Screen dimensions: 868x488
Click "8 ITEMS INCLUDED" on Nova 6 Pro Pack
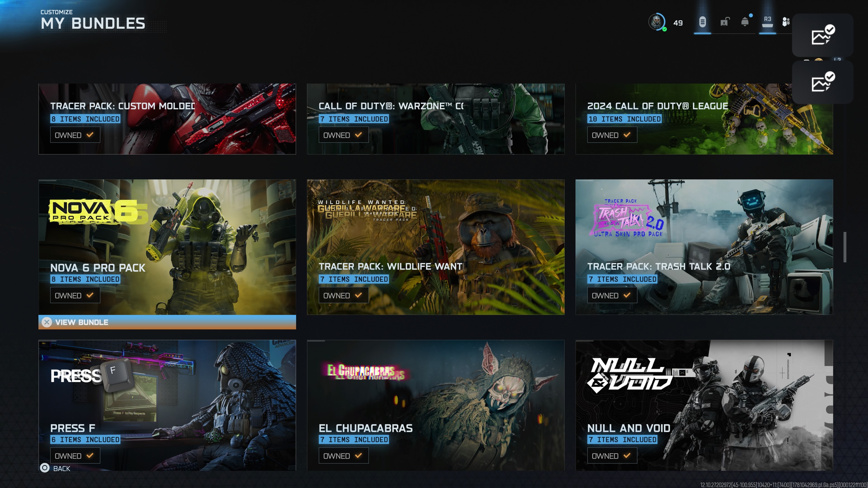click(x=85, y=279)
